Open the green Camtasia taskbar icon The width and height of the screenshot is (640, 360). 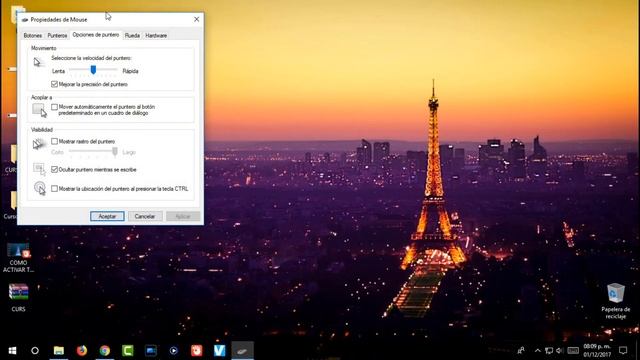tap(128, 351)
